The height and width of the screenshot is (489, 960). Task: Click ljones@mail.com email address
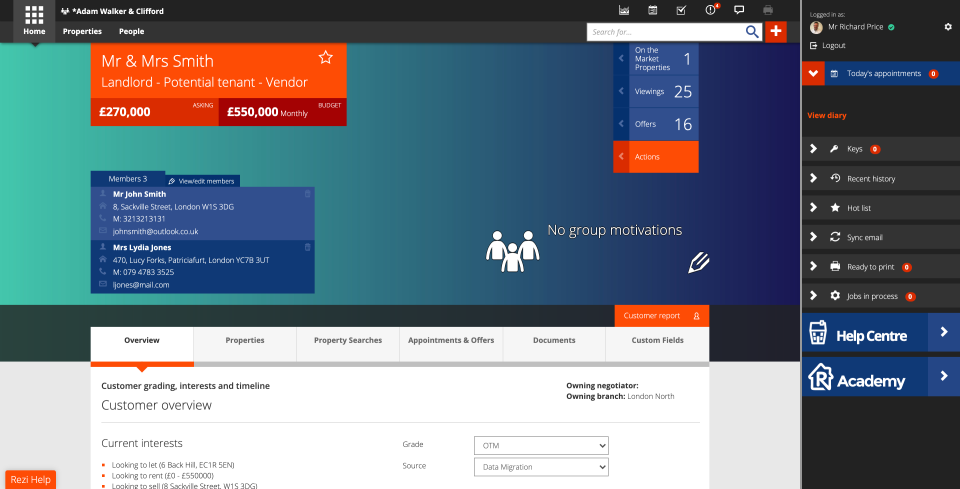[141, 285]
